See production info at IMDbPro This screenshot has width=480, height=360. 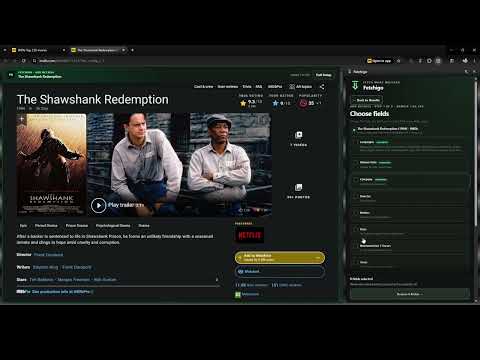(x=61, y=292)
